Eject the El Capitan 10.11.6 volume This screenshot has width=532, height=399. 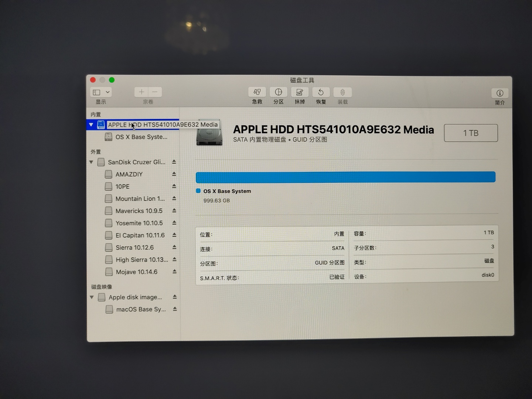(x=174, y=235)
